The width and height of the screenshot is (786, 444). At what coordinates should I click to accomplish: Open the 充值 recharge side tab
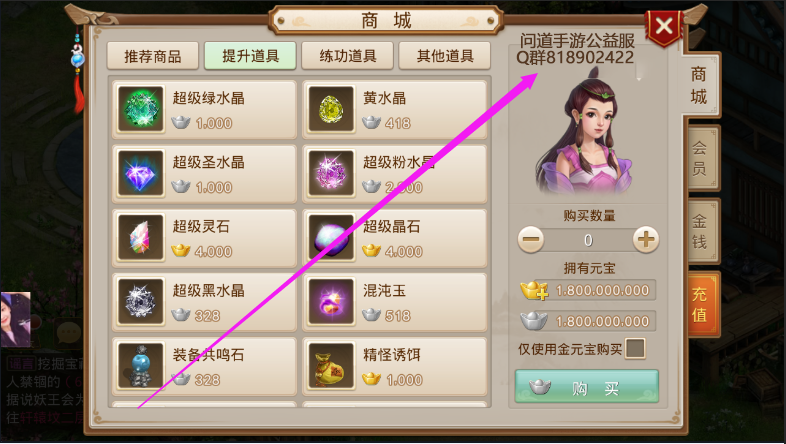701,305
